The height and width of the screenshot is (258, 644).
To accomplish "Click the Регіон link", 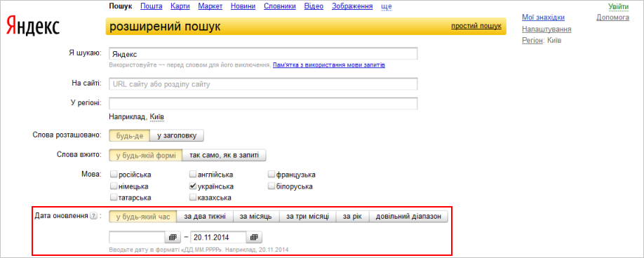I will coord(532,41).
